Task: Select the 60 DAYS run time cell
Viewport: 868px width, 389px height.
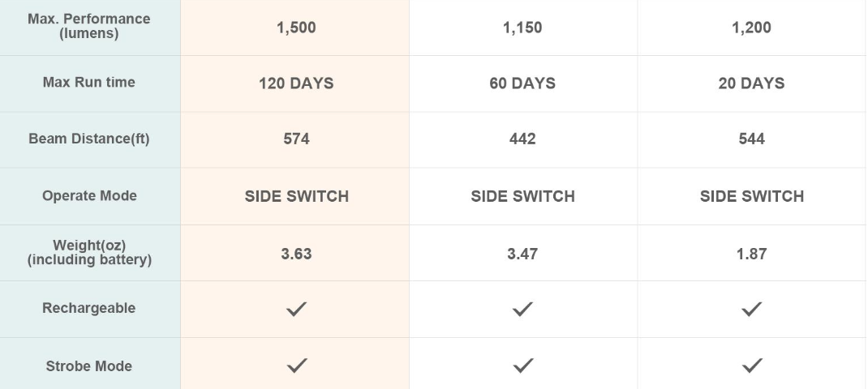Action: click(522, 83)
